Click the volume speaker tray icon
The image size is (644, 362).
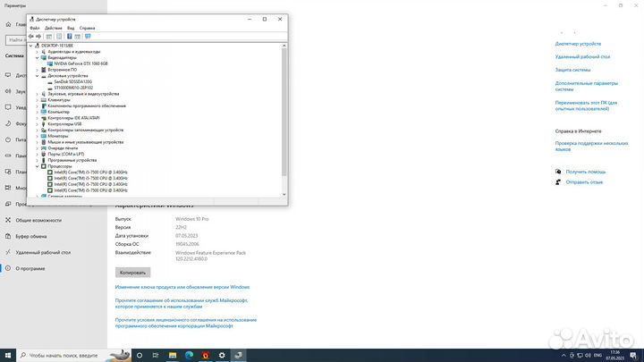click(588, 356)
